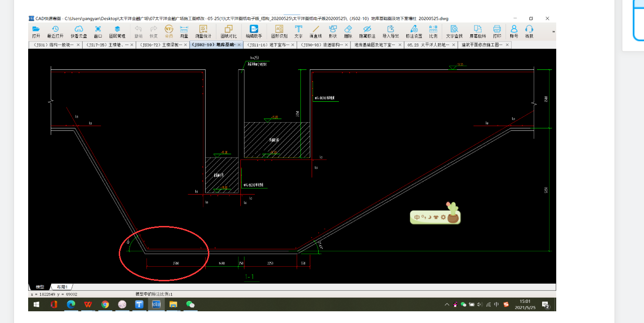Open the VIP 会员 membership icon
This screenshot has width=644, height=323.
click(x=169, y=31)
